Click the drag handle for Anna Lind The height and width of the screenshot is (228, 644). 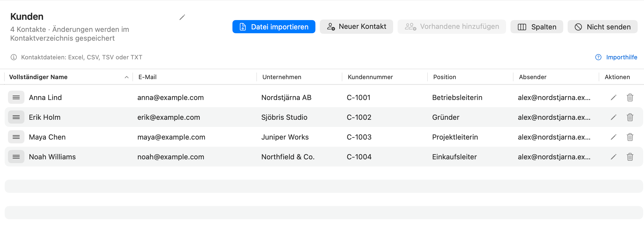click(x=16, y=97)
